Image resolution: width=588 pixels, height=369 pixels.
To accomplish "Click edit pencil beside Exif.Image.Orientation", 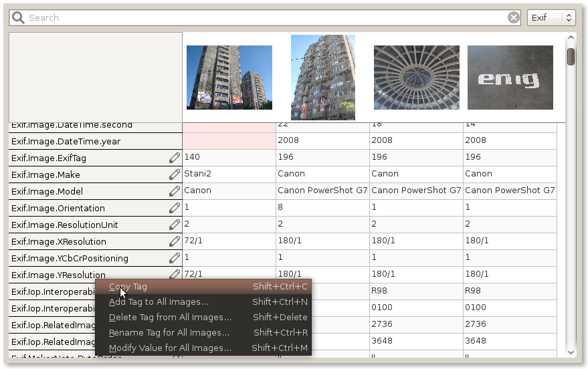I will pyautogui.click(x=175, y=208).
